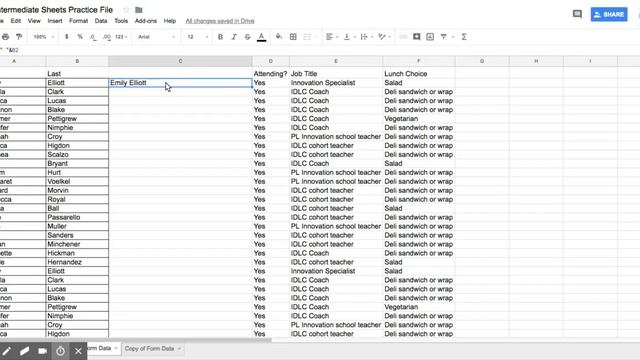This screenshot has height=360, width=640.
Task: Star the document with star icon
Action: coord(126,9)
